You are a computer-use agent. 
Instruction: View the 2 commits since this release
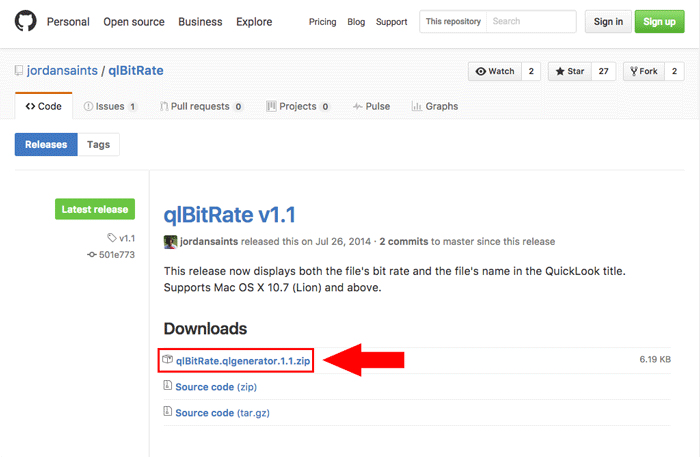click(404, 241)
